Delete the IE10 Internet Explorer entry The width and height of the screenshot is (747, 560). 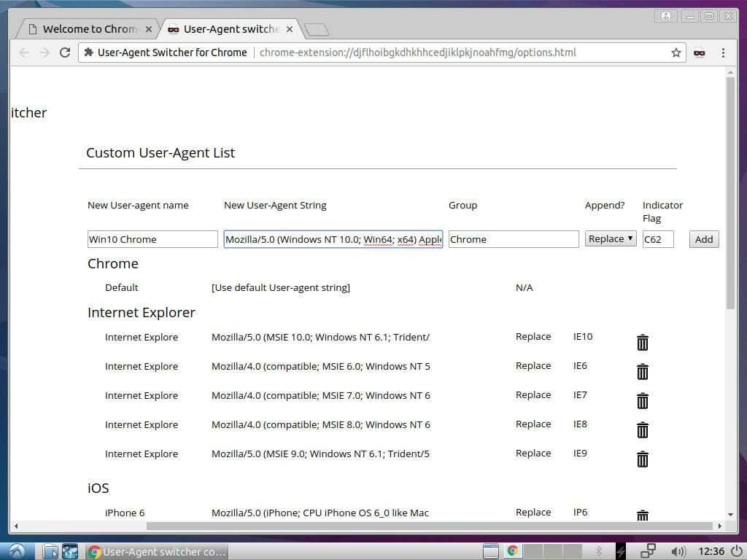click(642, 342)
